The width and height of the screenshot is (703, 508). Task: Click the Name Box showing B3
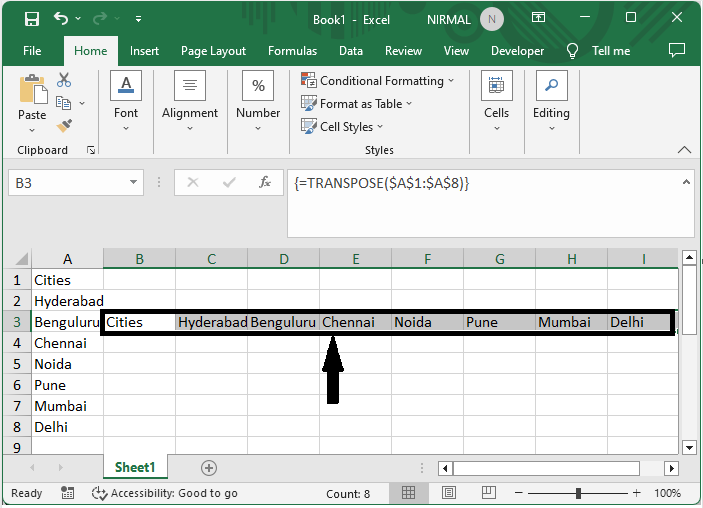(x=67, y=182)
